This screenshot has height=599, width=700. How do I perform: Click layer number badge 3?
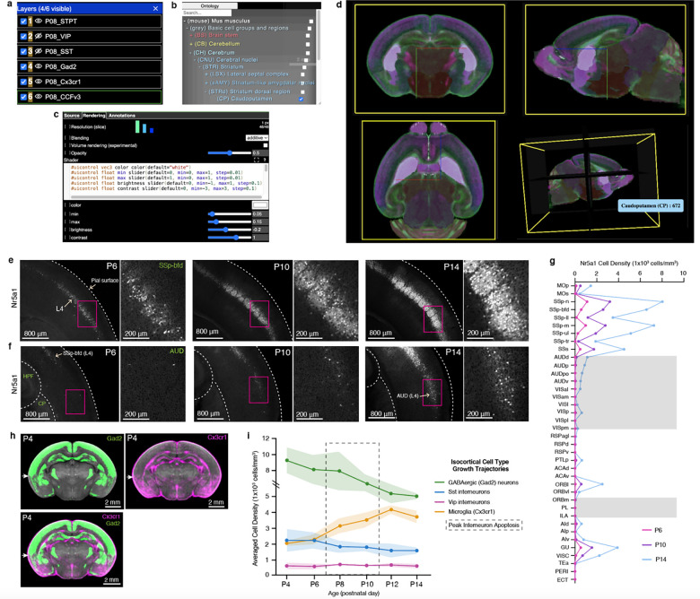point(31,51)
